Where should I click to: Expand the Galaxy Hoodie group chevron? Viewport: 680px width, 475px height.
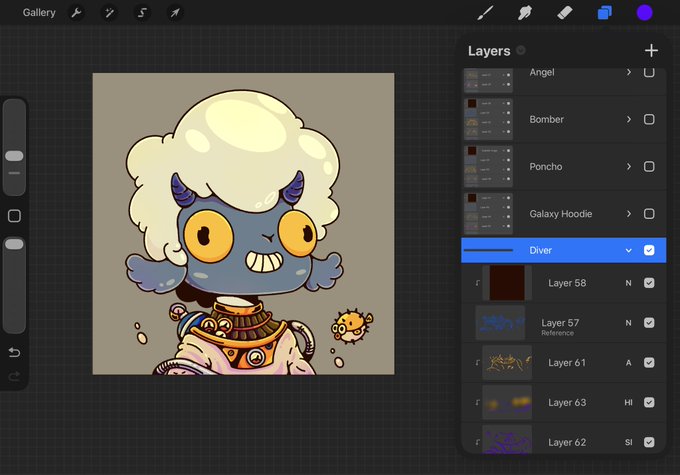[x=629, y=214]
